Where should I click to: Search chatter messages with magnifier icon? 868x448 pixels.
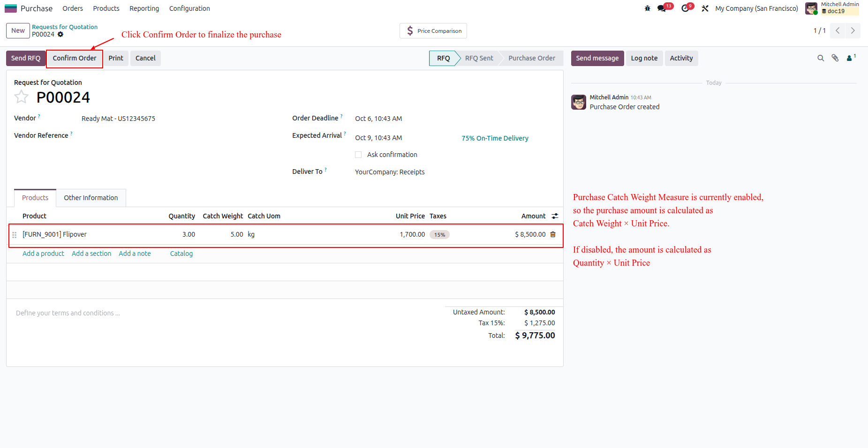click(x=821, y=58)
